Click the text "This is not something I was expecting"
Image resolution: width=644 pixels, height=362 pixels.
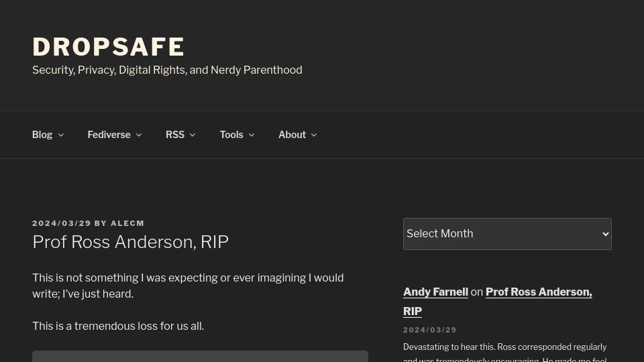(x=126, y=278)
